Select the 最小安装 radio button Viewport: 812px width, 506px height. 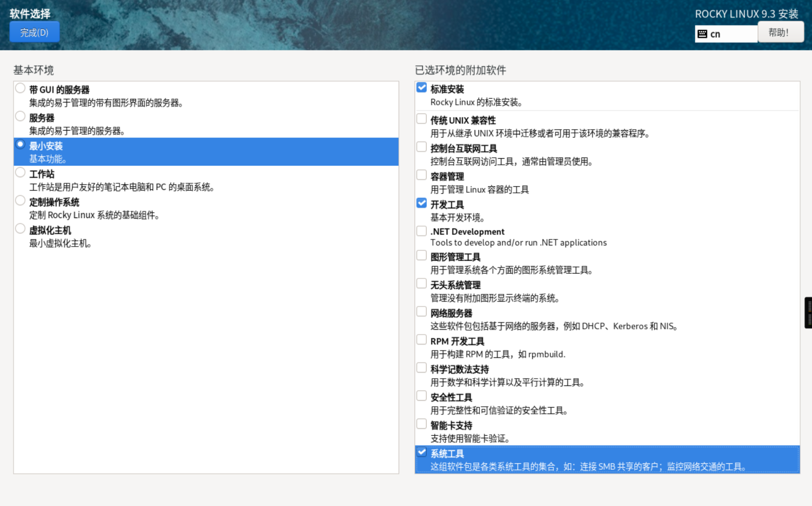pyautogui.click(x=20, y=145)
